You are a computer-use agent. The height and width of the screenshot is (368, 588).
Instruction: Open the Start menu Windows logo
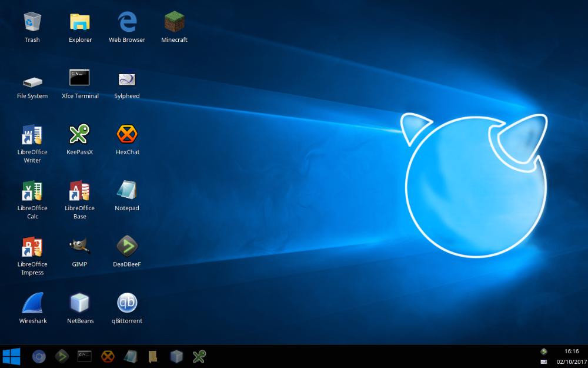click(11, 356)
